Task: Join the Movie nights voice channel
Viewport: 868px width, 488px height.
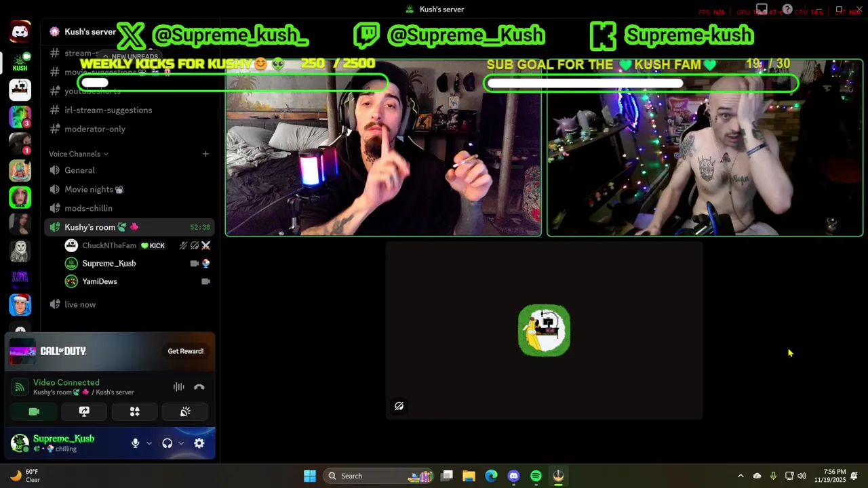Action: click(x=94, y=189)
